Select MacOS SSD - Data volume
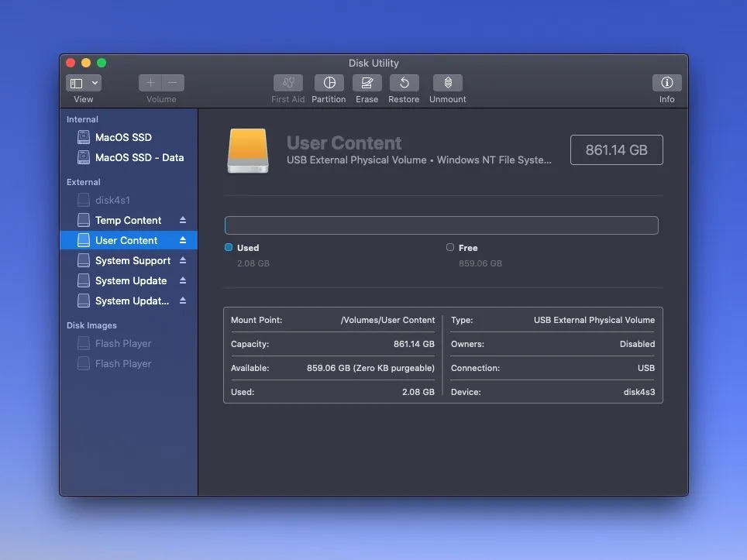This screenshot has width=747, height=560. [x=139, y=157]
